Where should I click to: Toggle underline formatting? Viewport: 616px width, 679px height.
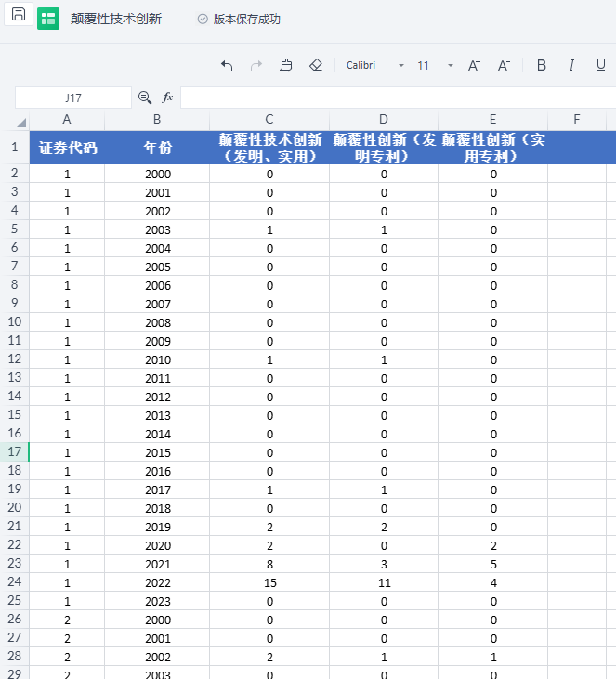click(x=601, y=65)
